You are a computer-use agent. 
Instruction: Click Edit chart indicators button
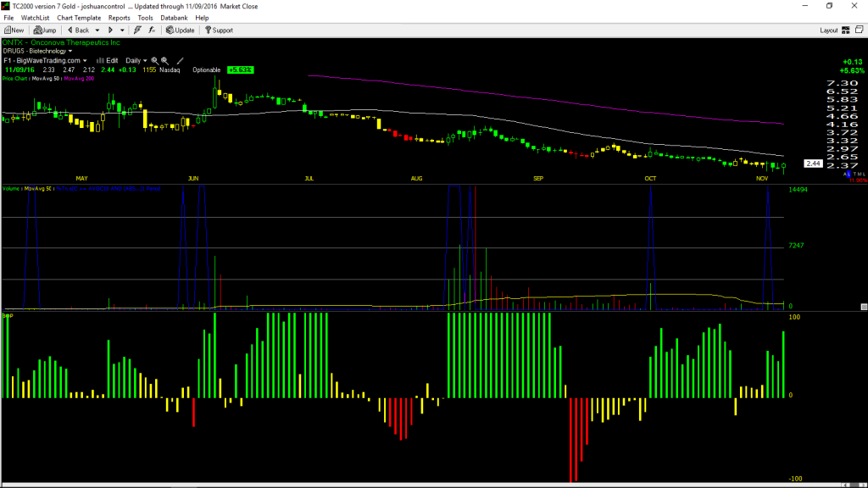pos(108,61)
